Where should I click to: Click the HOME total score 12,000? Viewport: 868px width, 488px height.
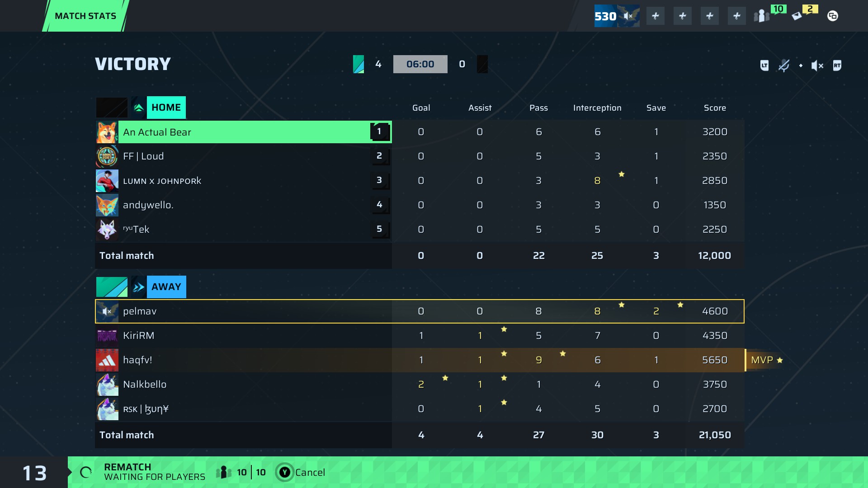pyautogui.click(x=715, y=256)
